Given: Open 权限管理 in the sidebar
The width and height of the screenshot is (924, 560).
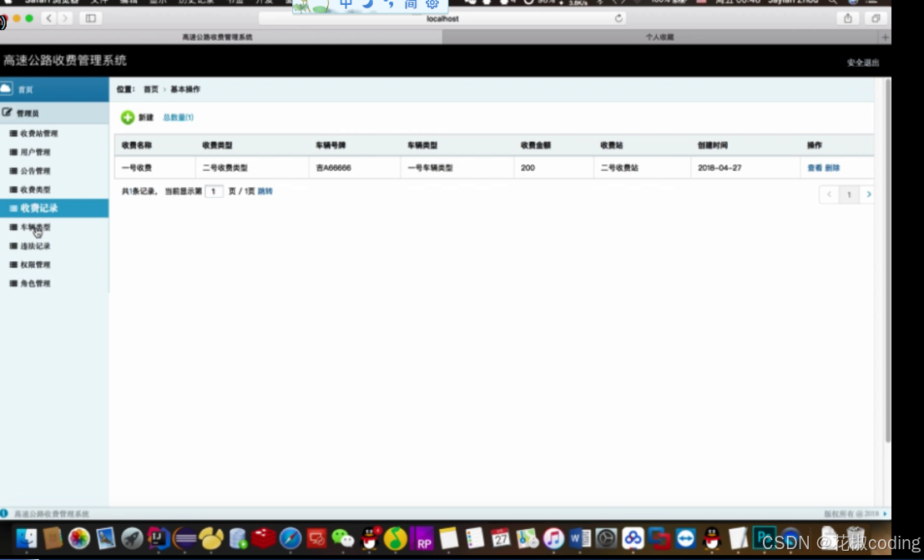Looking at the screenshot, I should coord(35,265).
